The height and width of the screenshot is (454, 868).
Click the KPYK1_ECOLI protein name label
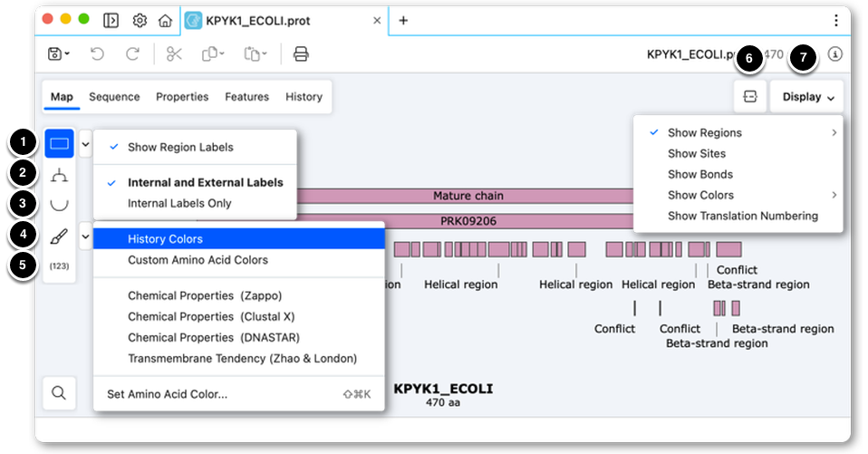(x=443, y=389)
